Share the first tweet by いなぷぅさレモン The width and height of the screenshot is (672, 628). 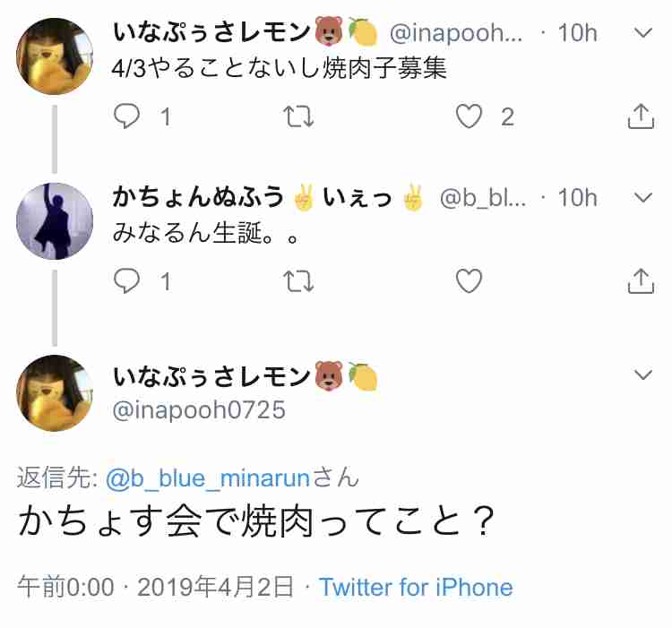[x=641, y=116]
